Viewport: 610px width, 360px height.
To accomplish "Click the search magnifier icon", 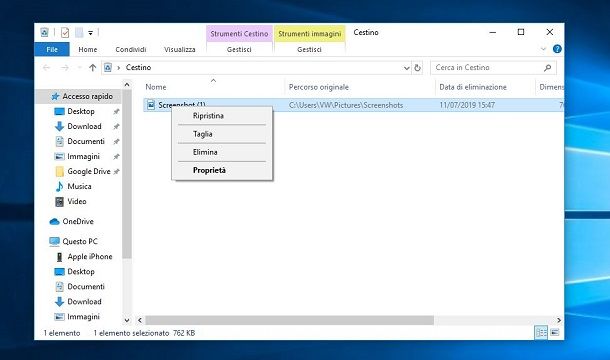I will click(x=548, y=68).
